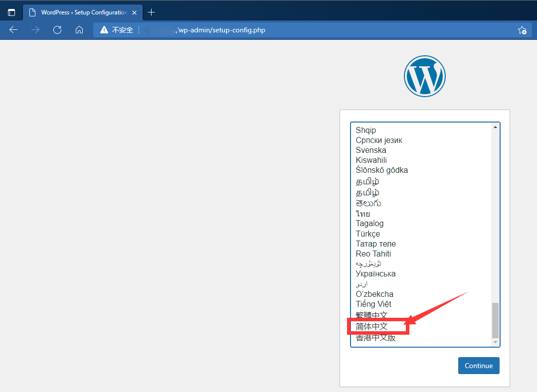Select Reo Tahiti language option

pos(421,254)
